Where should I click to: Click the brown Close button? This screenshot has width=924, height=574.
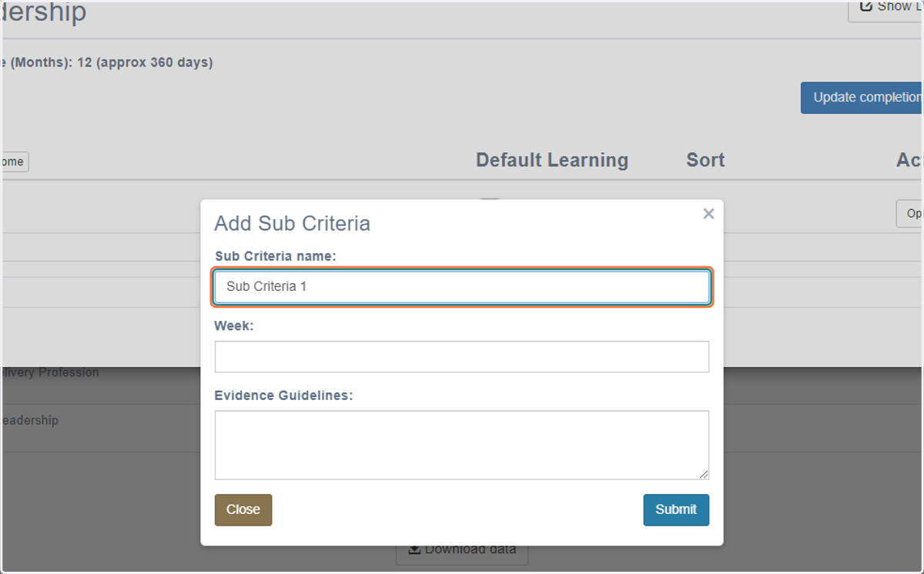tap(243, 509)
